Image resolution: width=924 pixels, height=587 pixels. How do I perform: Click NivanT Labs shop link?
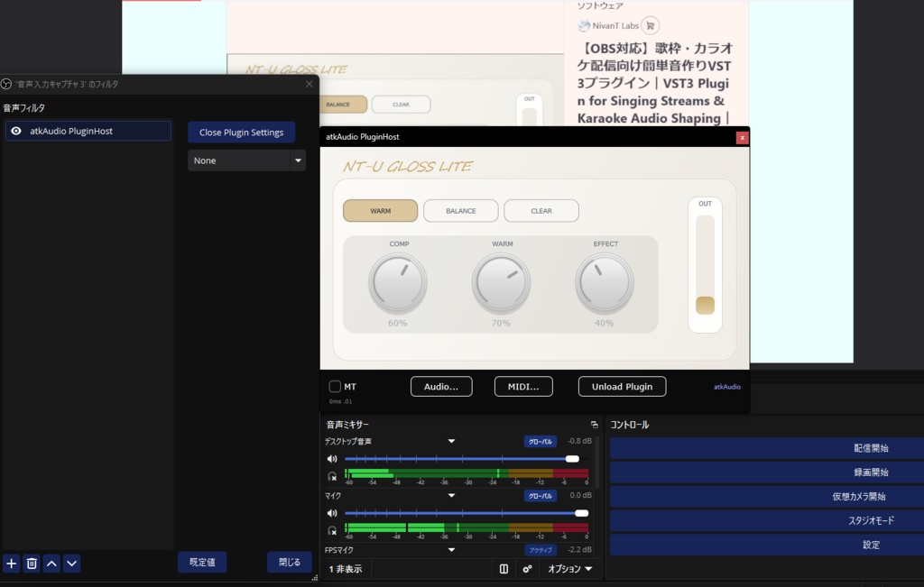pyautogui.click(x=615, y=25)
